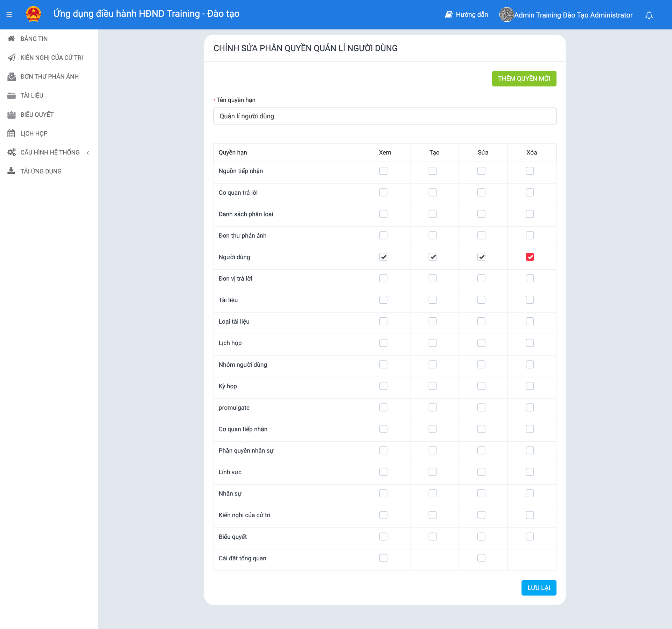
Task: Click the national emblem logo
Action: (x=33, y=14)
